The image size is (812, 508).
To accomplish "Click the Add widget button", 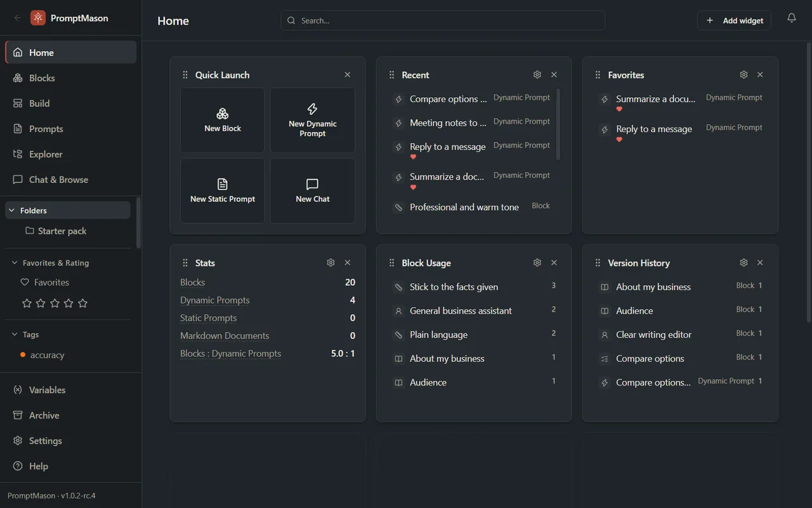I will 734,20.
